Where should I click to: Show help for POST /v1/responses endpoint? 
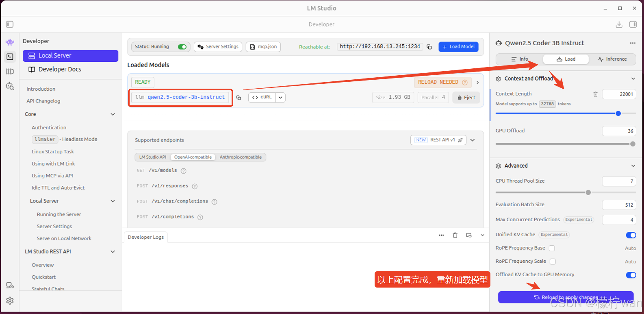[195, 186]
